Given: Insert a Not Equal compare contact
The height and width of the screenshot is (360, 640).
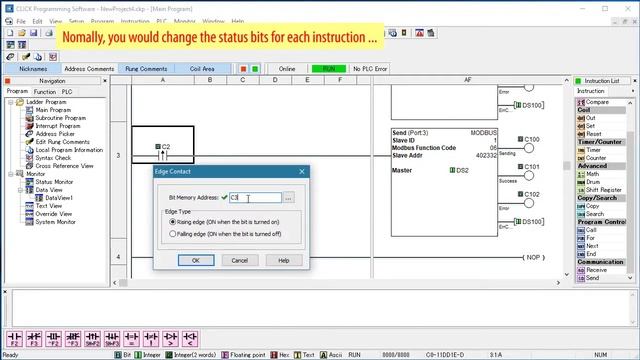Looking at the screenshot, I should pos(151,339).
